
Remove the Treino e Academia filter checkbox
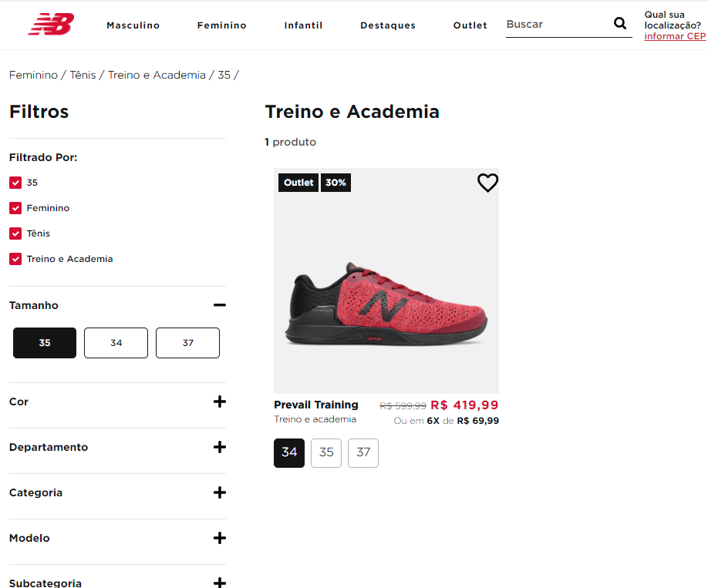15,259
